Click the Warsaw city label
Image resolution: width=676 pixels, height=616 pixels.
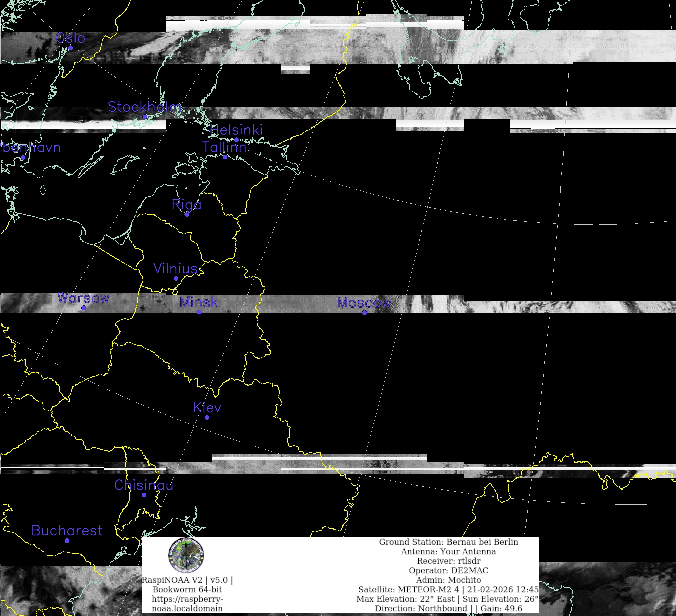tap(83, 298)
